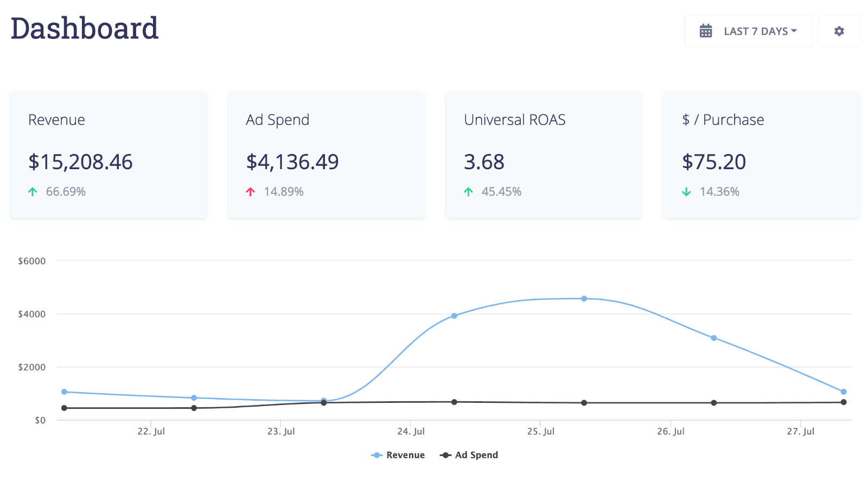Click the Ad Spend card value $4,136.49
This screenshot has width=868, height=488.
[x=292, y=162]
